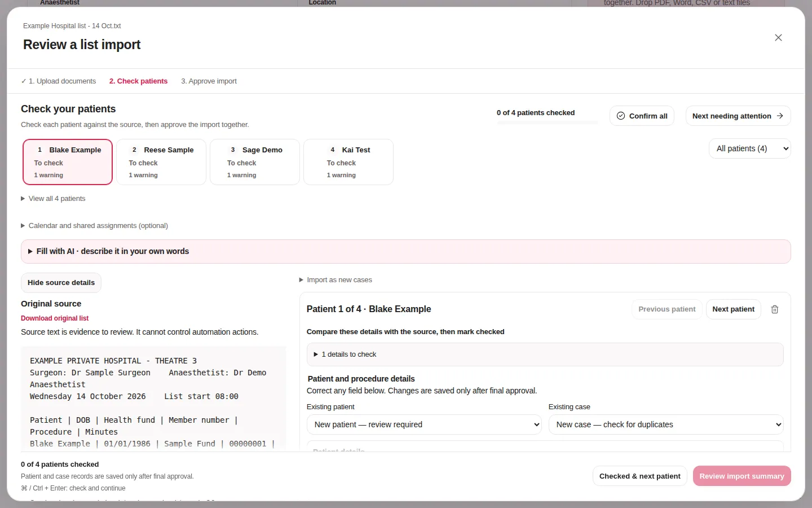812x508 pixels.
Task: Click 'Patient 1 of 4 · Blake Example' heading
Action: 369,309
